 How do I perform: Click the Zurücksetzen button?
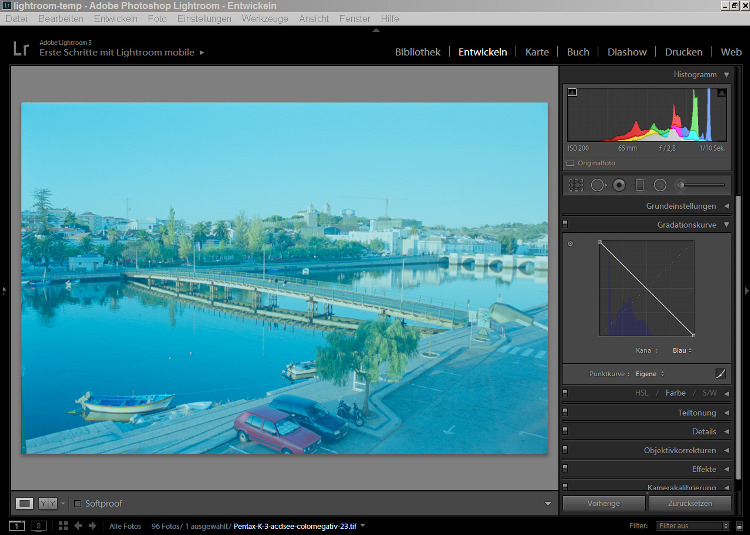coord(689,503)
